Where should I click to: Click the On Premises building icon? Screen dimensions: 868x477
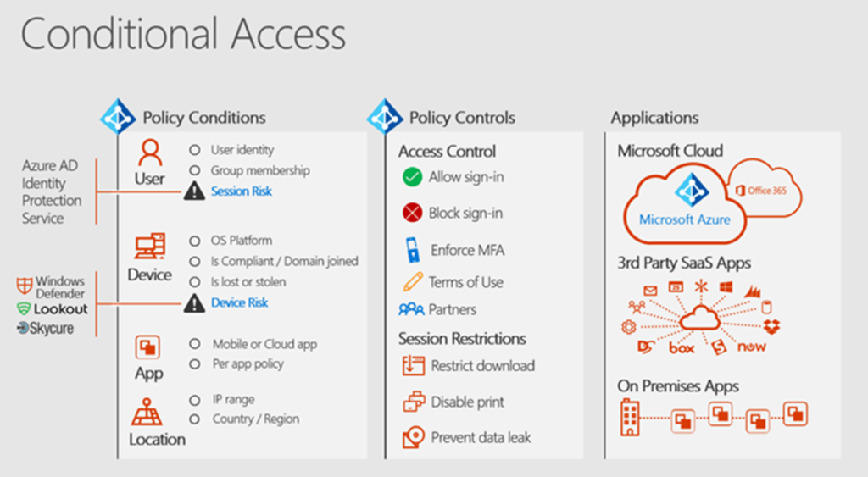[630, 418]
